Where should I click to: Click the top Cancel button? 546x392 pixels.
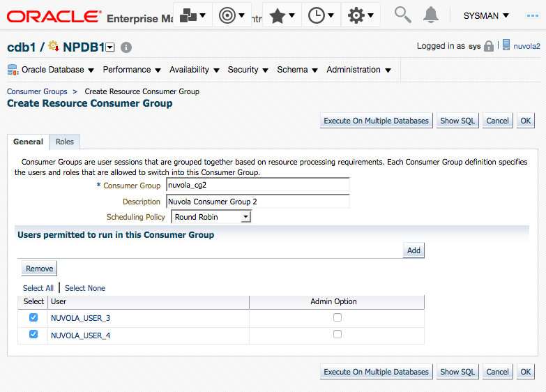[x=497, y=121]
